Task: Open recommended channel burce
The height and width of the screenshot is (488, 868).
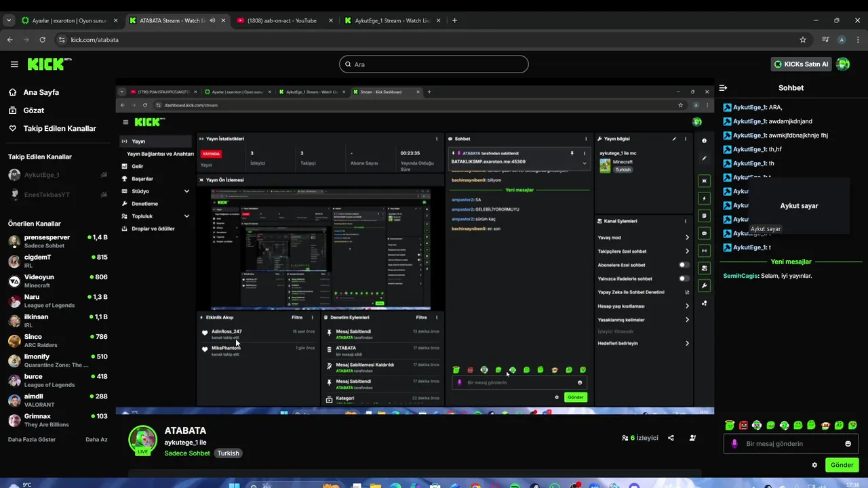Action: coord(58,380)
